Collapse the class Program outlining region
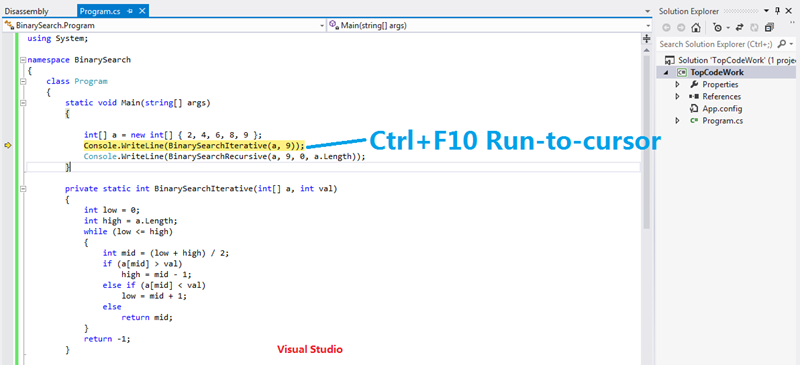Screen dimensions: 800x365 point(23,81)
